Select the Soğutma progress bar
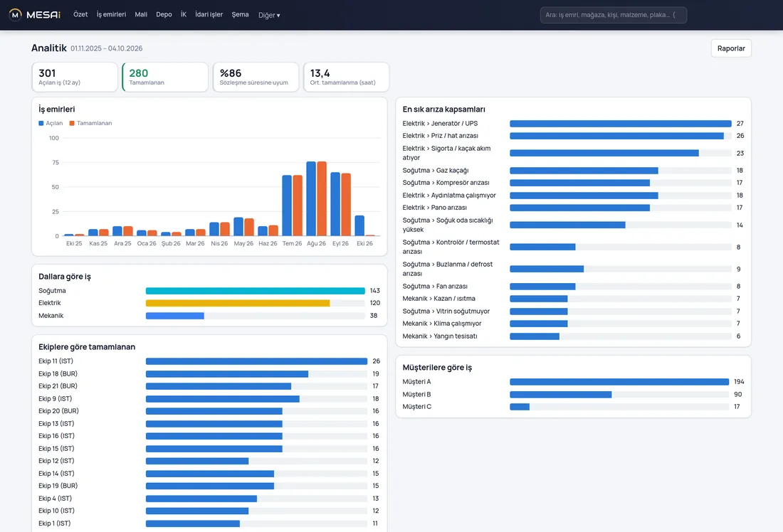This screenshot has height=532, width=783. 255,290
